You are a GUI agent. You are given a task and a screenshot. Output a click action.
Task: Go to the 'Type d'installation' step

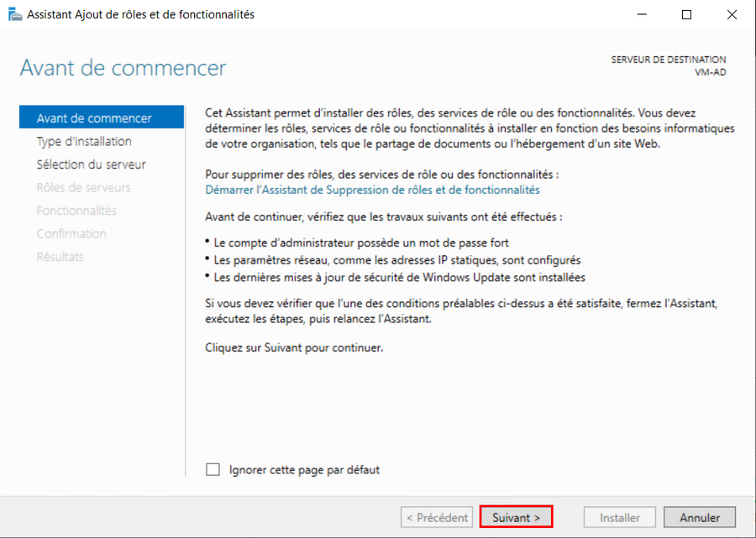click(x=84, y=142)
